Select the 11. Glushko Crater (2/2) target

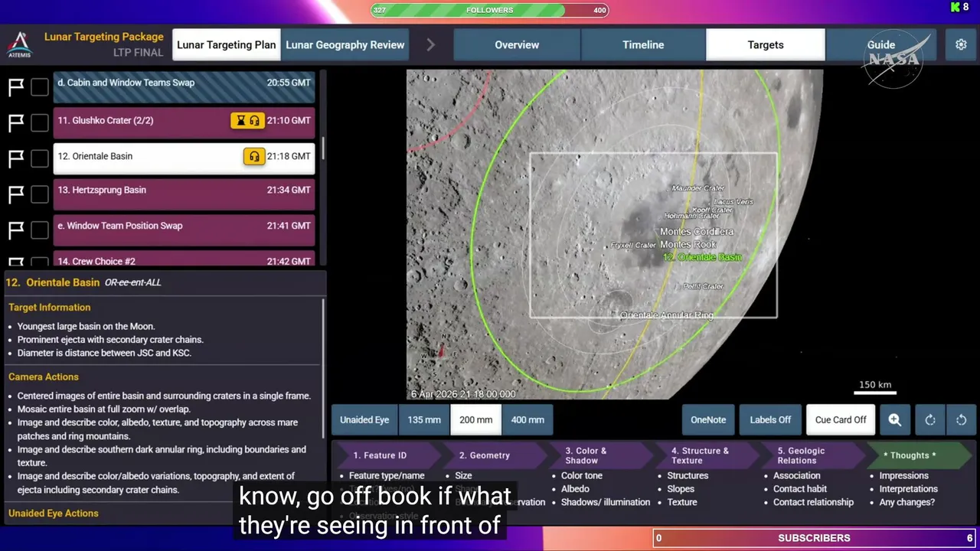pos(184,122)
